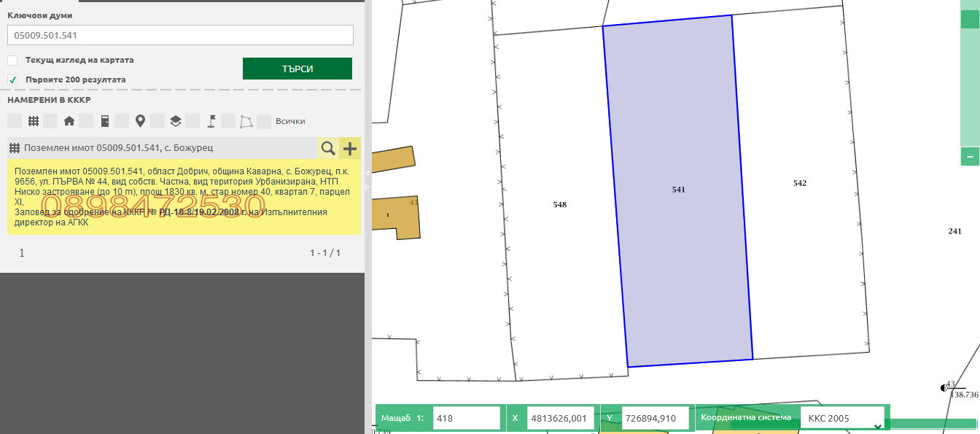This screenshot has height=434, width=980.
Task: Click the scale input field showing 418
Action: pyautogui.click(x=465, y=419)
